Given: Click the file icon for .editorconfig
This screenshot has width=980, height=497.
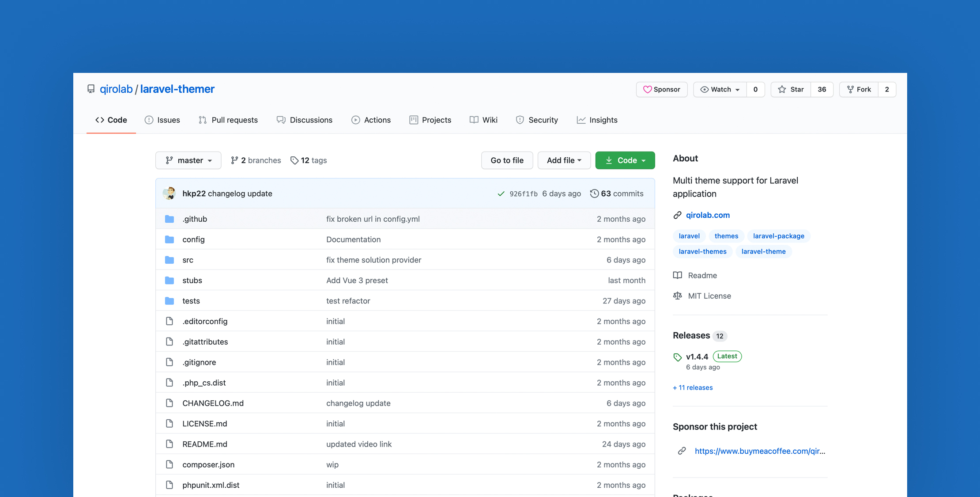Looking at the screenshot, I should coord(170,321).
